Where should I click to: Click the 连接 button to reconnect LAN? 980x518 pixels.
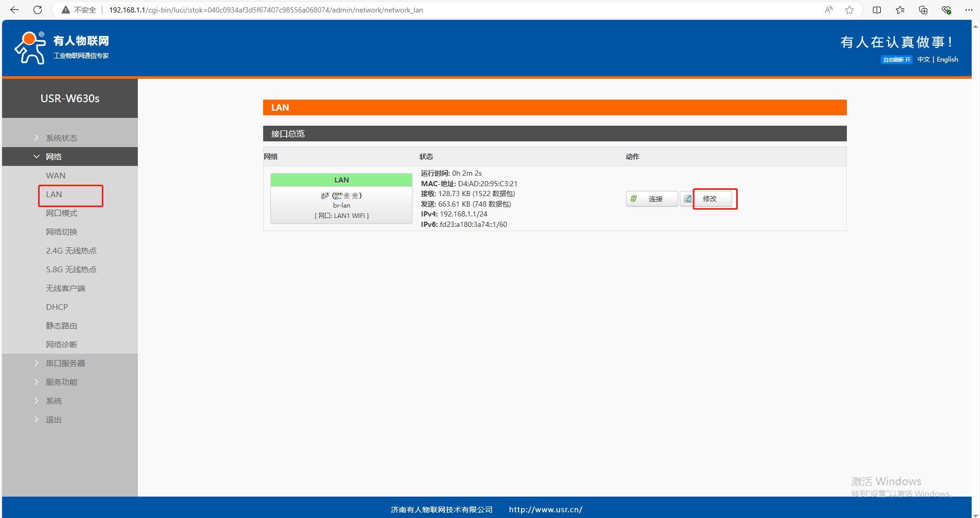(652, 199)
